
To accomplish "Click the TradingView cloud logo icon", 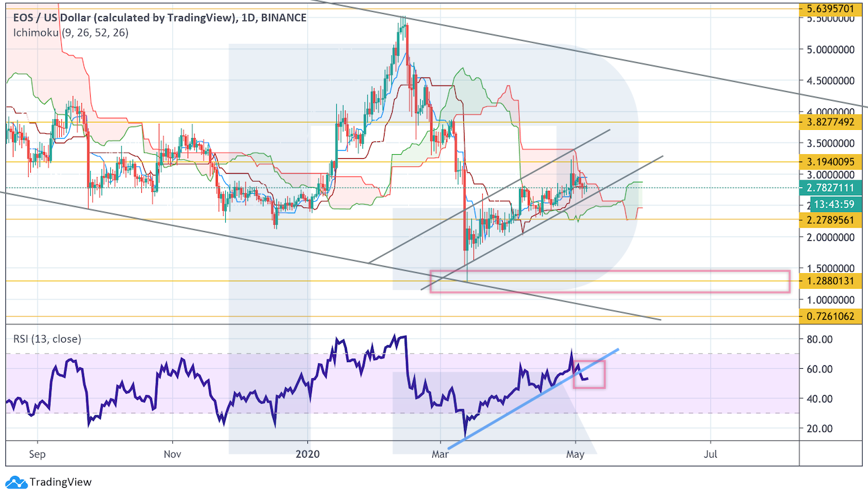I will [x=15, y=482].
